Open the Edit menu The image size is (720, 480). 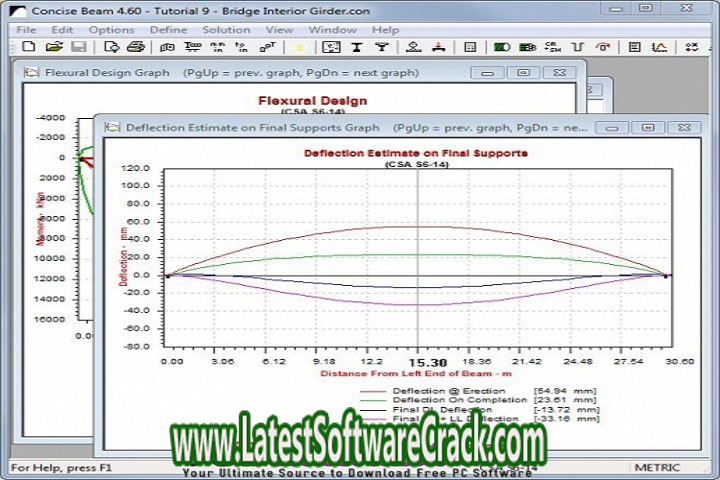coord(62,30)
